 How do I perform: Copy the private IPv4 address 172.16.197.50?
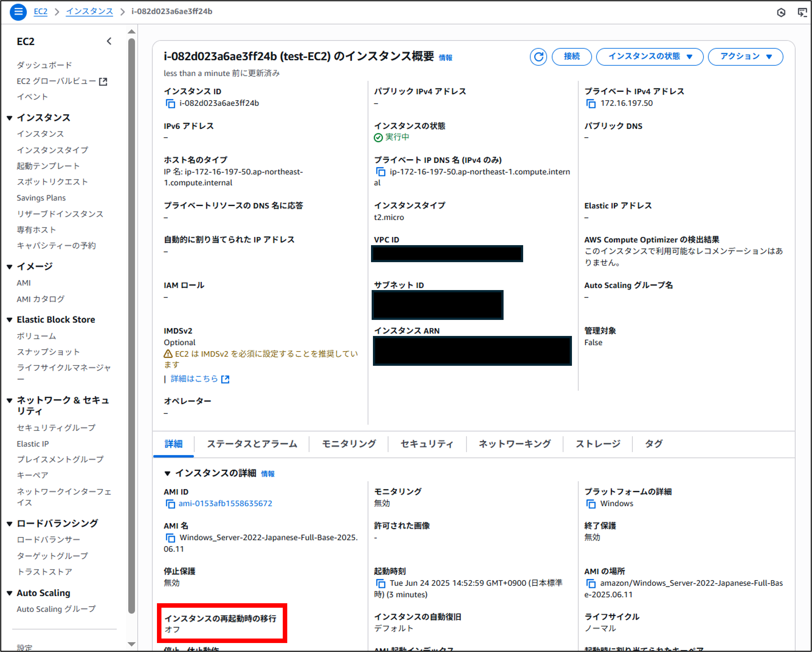click(x=591, y=104)
